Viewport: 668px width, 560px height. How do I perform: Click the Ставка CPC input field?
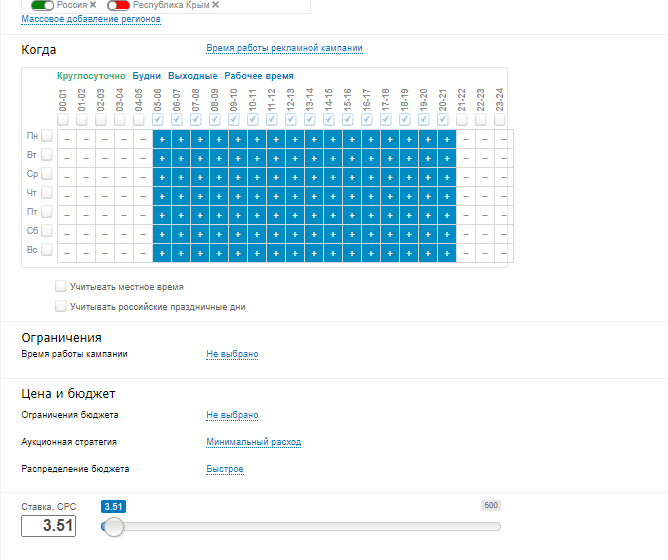(49, 525)
